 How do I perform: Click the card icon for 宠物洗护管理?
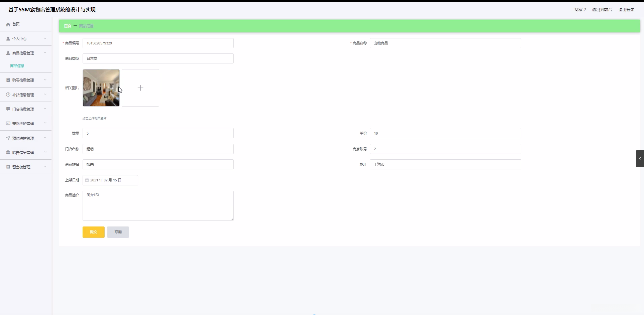click(x=8, y=123)
